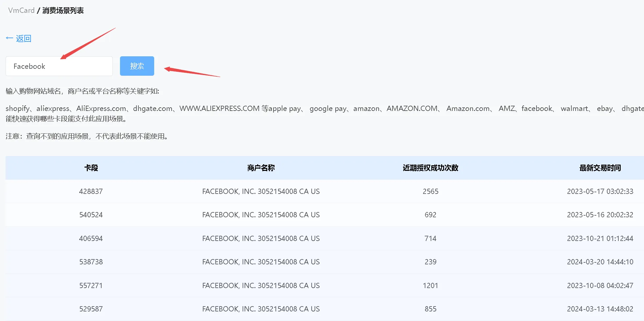Click the timestamp 2023-10-21 01:12:44
The width and height of the screenshot is (644, 321).
click(600, 238)
